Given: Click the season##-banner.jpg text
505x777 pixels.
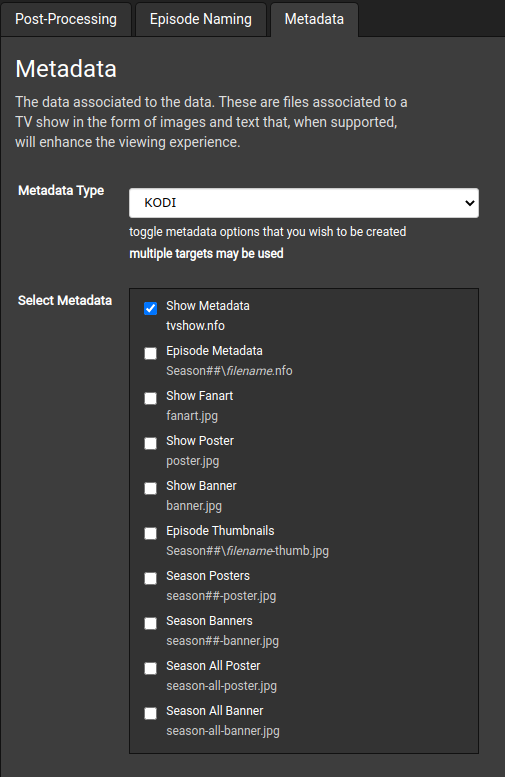Looking at the screenshot, I should [x=223, y=641].
